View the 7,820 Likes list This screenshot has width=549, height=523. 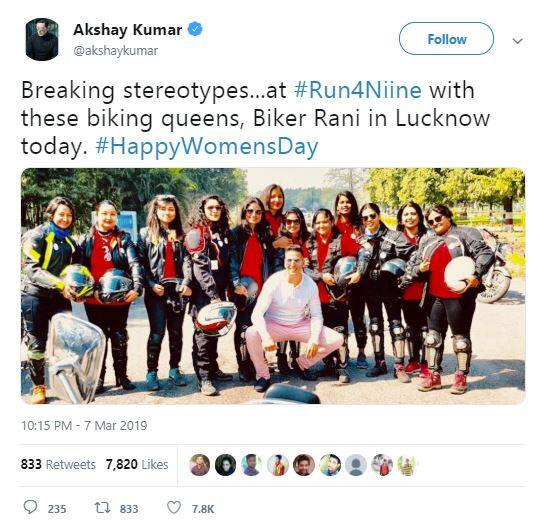[137, 465]
